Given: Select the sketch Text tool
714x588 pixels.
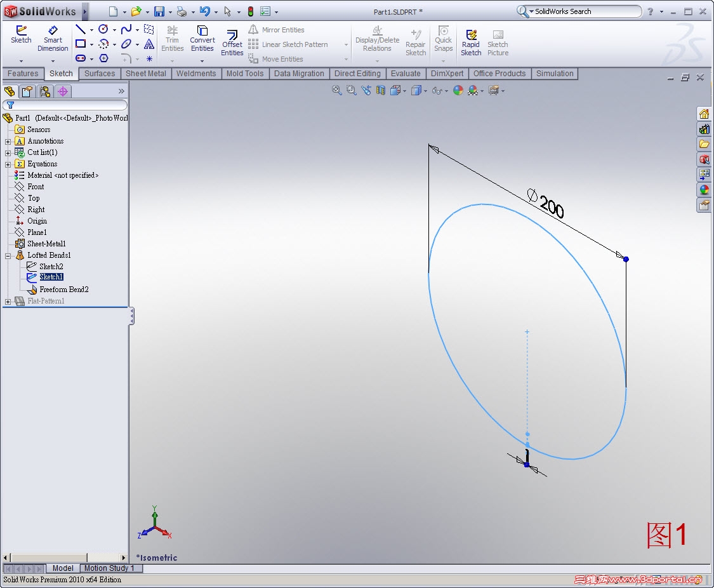Looking at the screenshot, I should tap(149, 44).
